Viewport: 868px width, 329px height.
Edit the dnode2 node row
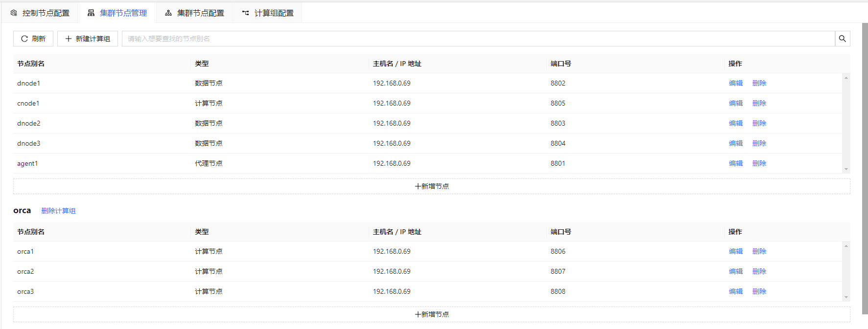click(x=735, y=123)
